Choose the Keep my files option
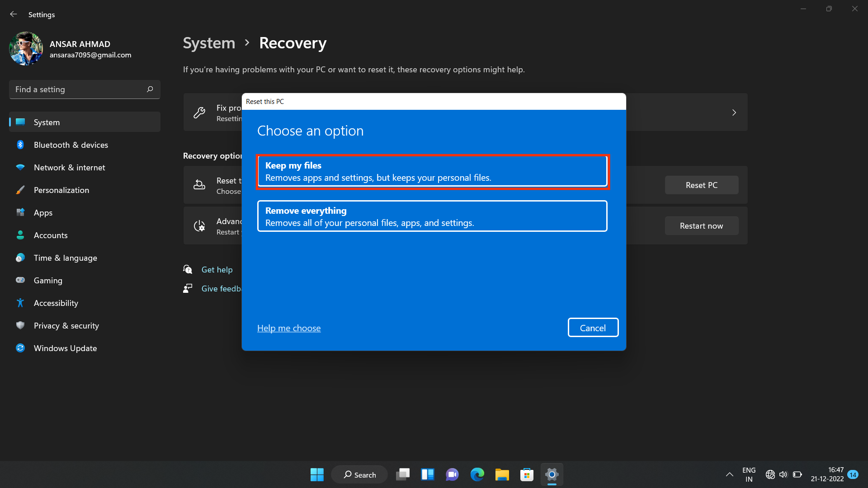Viewport: 868px width, 488px height. [432, 171]
